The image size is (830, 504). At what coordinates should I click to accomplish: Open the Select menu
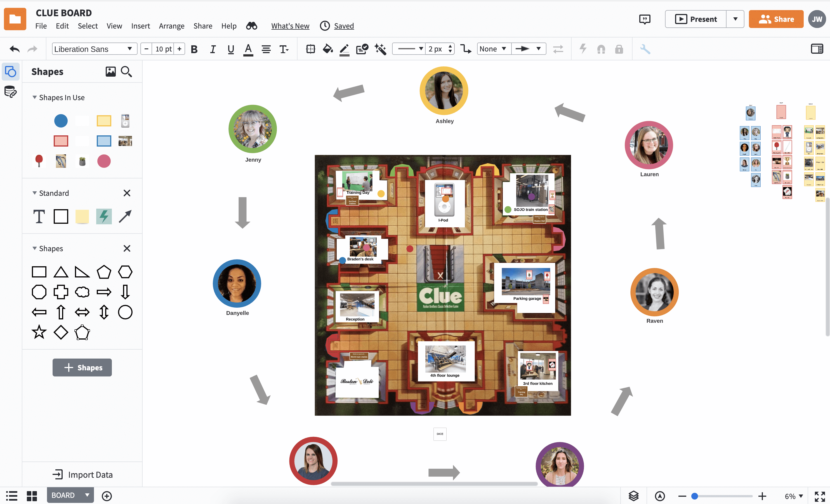tap(88, 26)
